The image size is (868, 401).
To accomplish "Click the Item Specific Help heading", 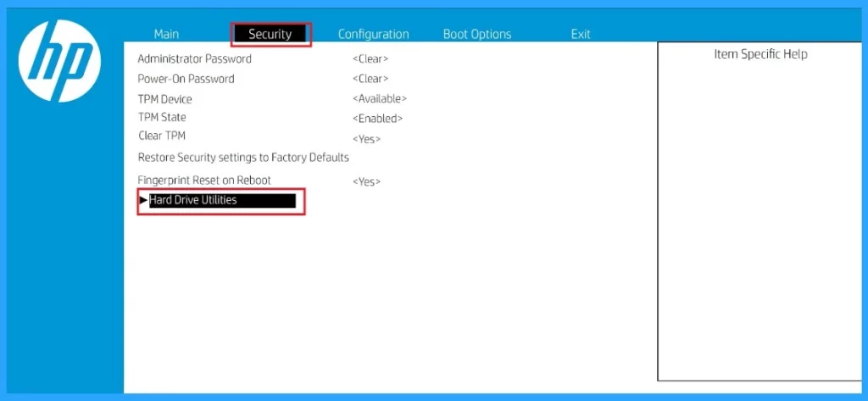I will pyautogui.click(x=760, y=54).
